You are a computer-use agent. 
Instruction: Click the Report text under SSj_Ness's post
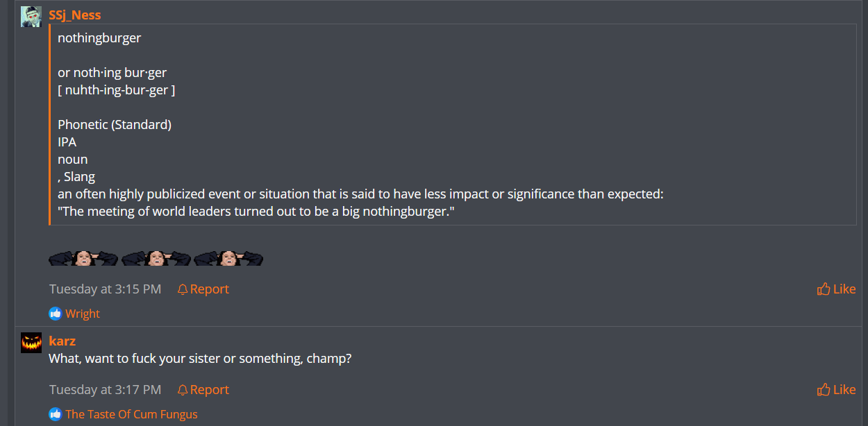coord(209,289)
